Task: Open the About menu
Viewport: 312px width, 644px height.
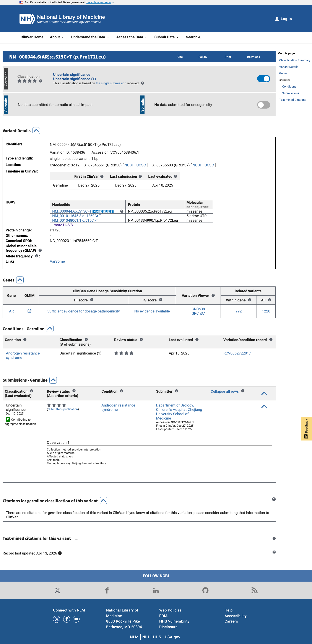Action: (57, 37)
